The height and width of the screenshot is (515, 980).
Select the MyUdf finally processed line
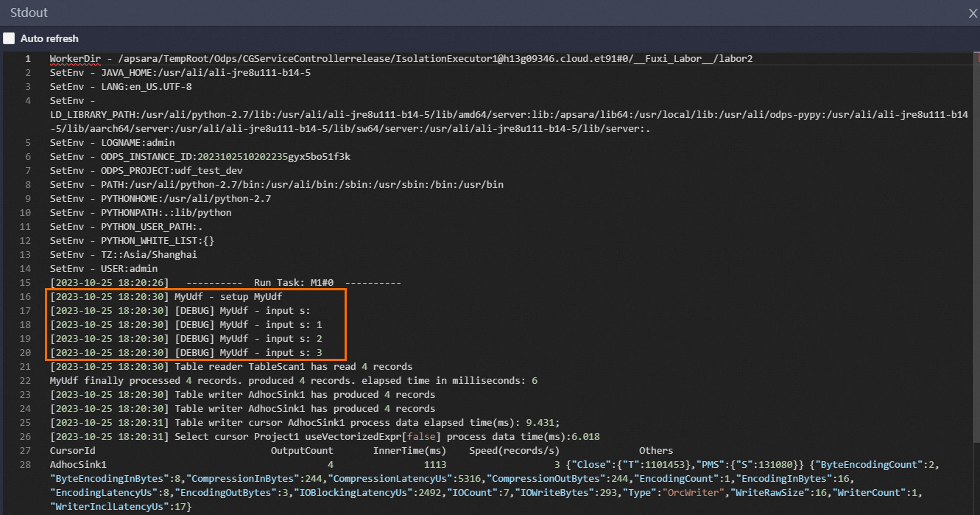click(294, 381)
